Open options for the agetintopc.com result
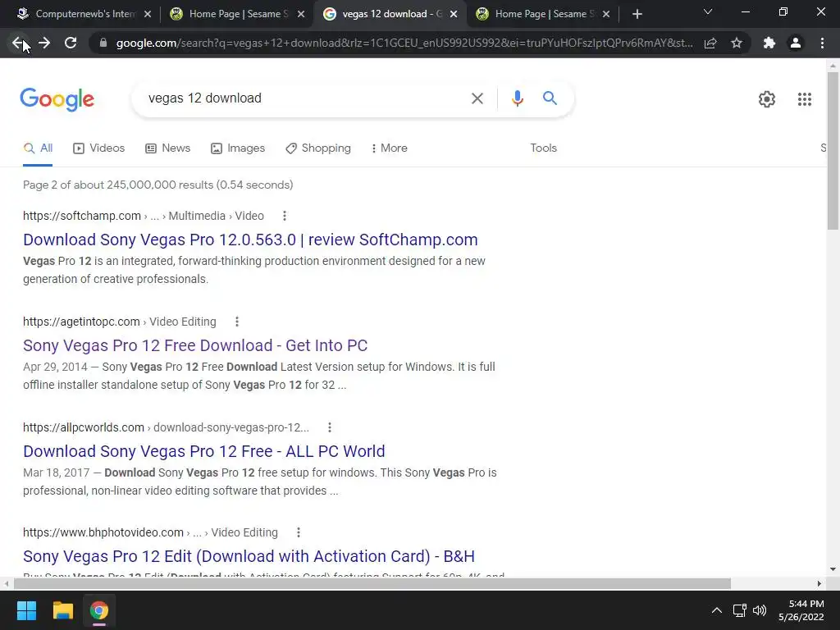This screenshot has width=840, height=630. click(237, 322)
